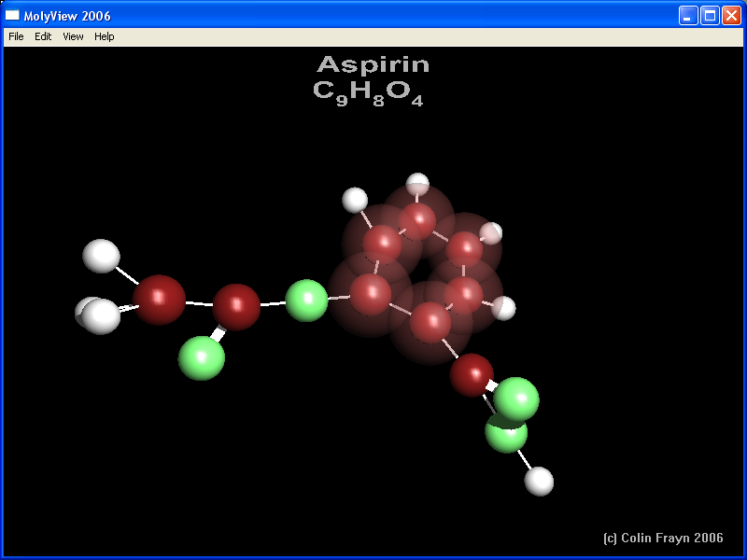This screenshot has height=560, width=747.
Task: Select the upper-left white hydrogen of the methyl group
Action: point(101,256)
